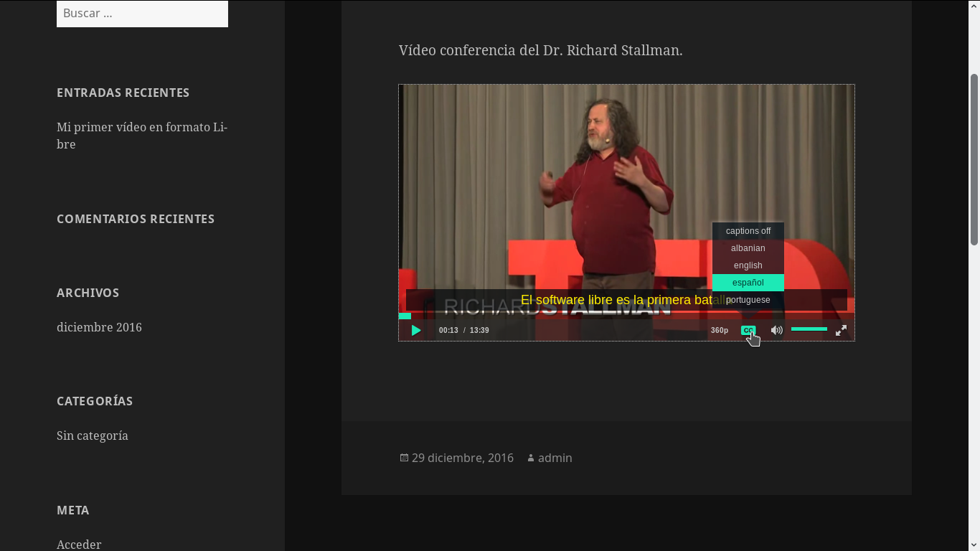
Task: Select español captions option
Action: (x=748, y=283)
